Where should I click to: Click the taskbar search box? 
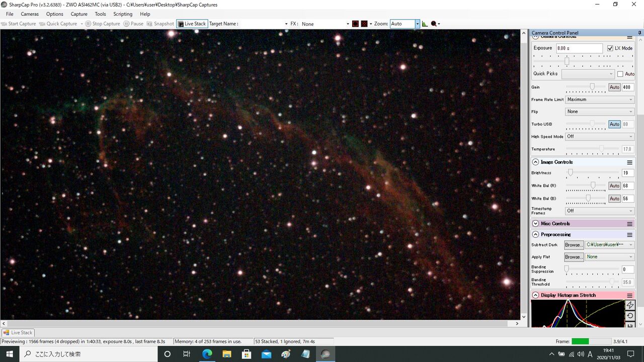pos(88,354)
